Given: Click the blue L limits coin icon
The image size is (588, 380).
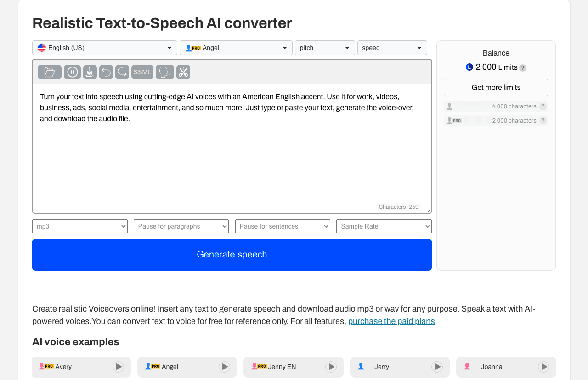Looking at the screenshot, I should point(469,67).
